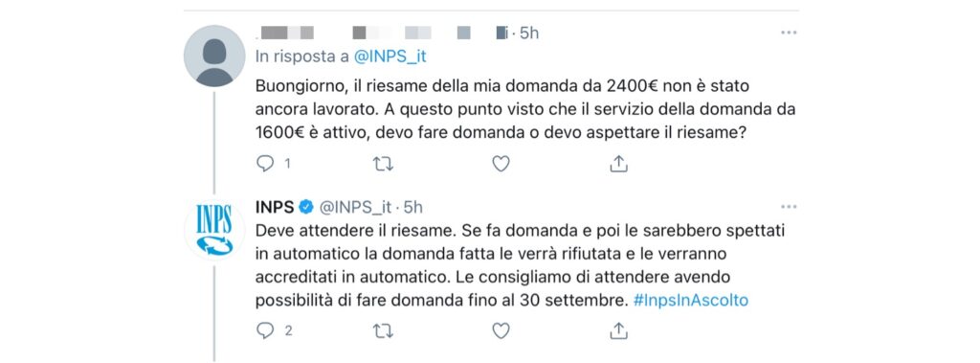Open the @INPS_it mention link in reply header
Viewport: 980px width, 363px height.
[390, 56]
